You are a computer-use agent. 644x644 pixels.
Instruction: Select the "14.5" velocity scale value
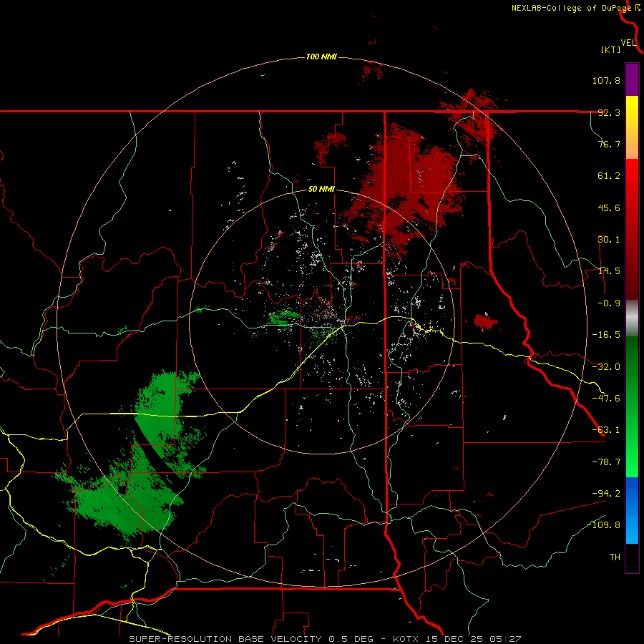[x=609, y=271]
